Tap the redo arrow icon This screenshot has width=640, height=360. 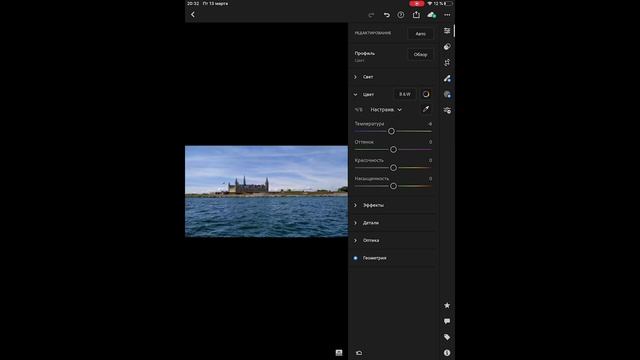(x=371, y=15)
